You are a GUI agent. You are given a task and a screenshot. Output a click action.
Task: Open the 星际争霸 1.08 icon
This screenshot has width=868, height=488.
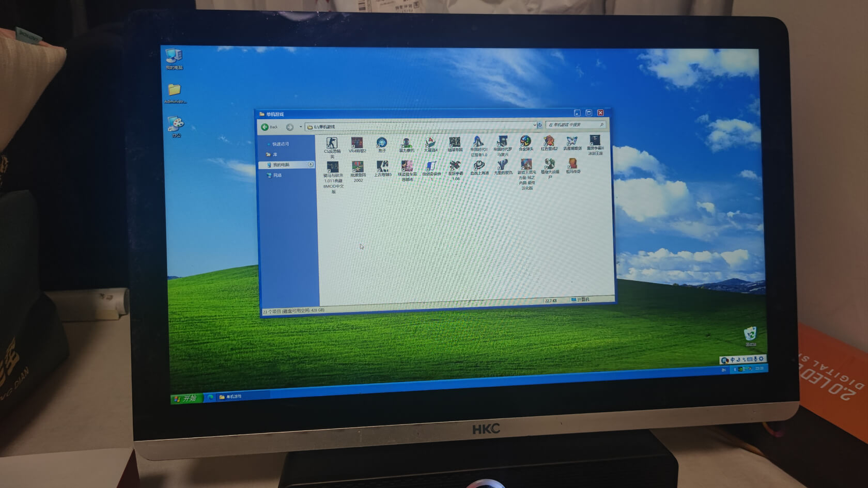click(x=455, y=170)
